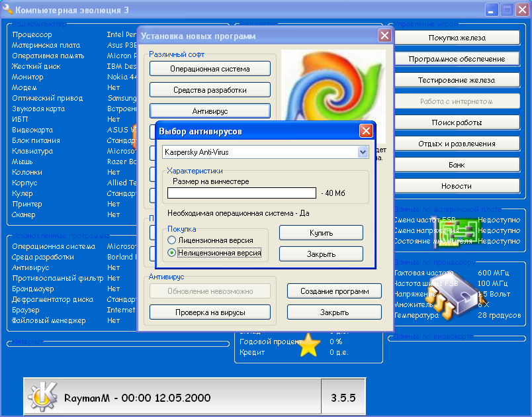The width and height of the screenshot is (532, 417).
Task: Click the Жесткий диск label
Action: click(x=36, y=66)
